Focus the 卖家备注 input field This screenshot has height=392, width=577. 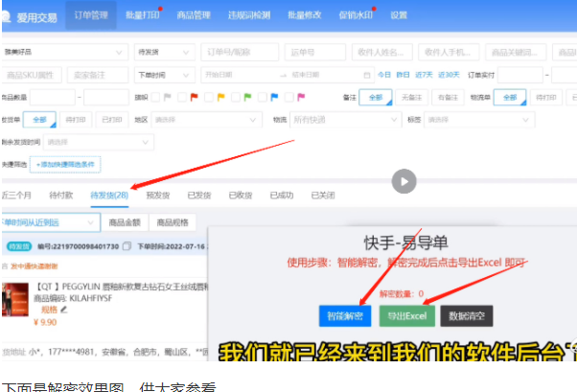click(98, 75)
